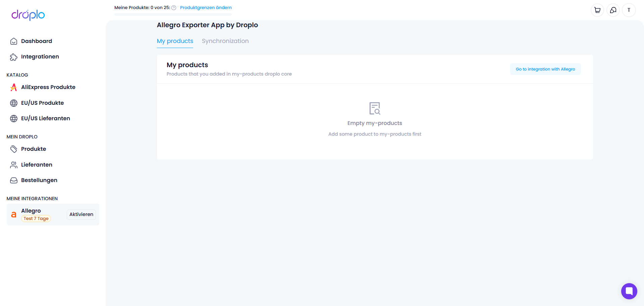This screenshot has height=306, width=644.
Task: Click the product limit progress bar
Action: (173, 14)
